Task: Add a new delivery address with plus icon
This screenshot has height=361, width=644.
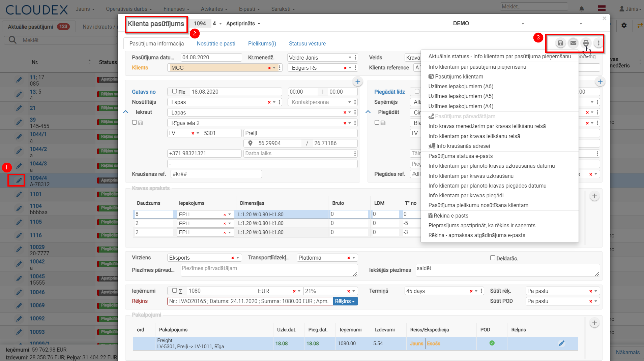Action: (600, 82)
